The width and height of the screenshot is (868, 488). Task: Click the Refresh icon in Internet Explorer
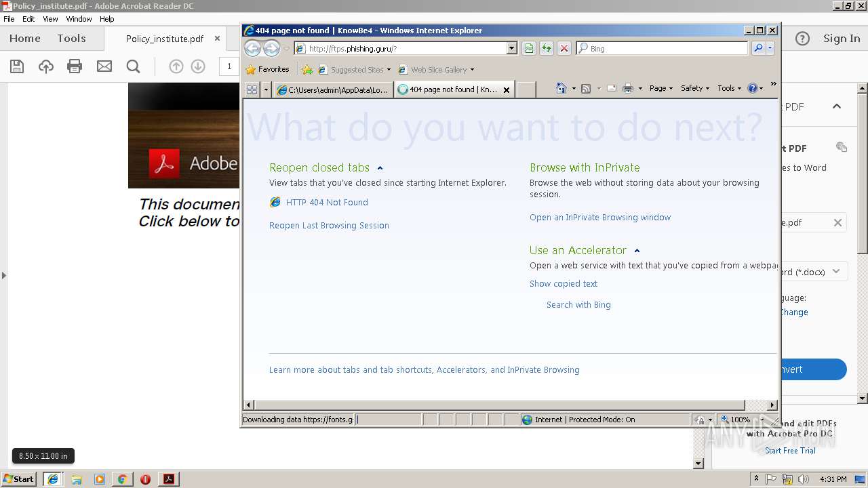[x=546, y=48]
